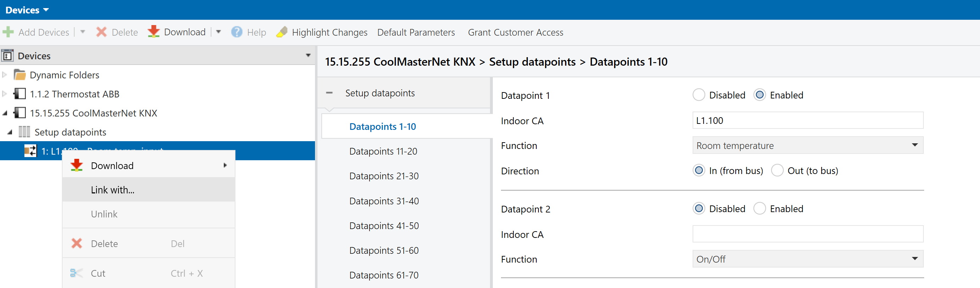Click Download toolbar button label
The image size is (980, 288).
[x=185, y=32]
